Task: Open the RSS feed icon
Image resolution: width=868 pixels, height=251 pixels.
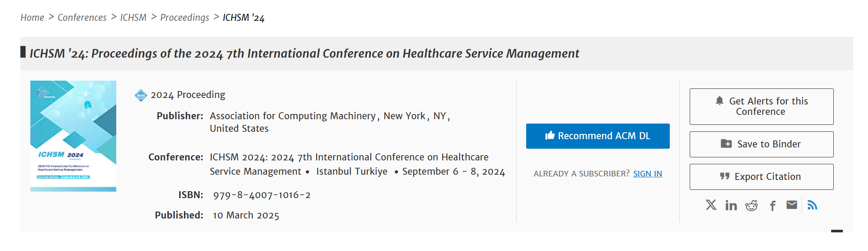Action: (812, 205)
